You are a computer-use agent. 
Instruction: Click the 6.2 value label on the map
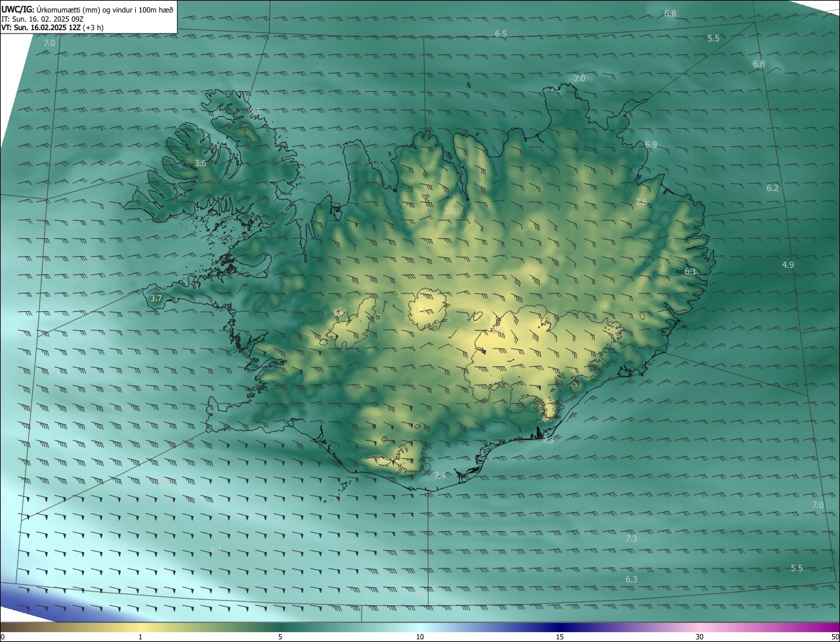(772, 188)
